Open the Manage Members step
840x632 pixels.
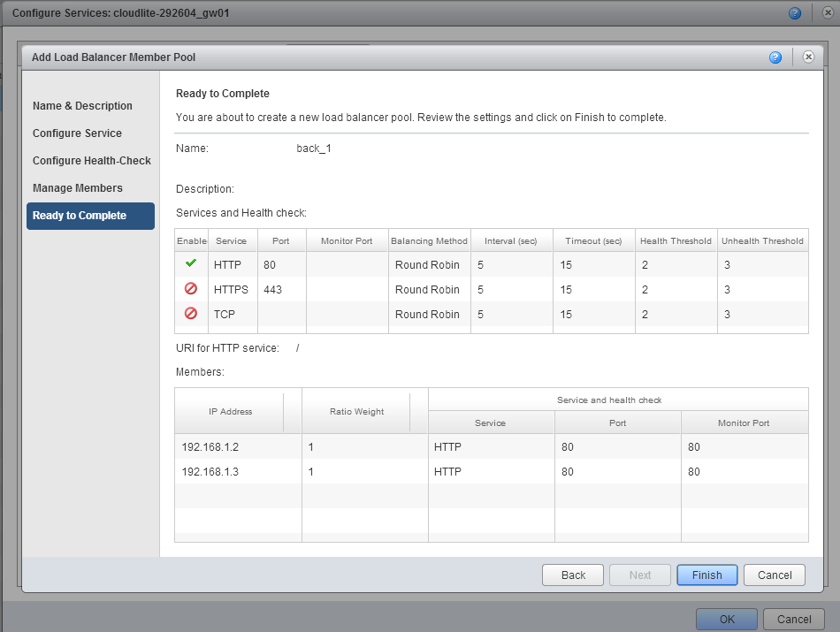[79, 187]
